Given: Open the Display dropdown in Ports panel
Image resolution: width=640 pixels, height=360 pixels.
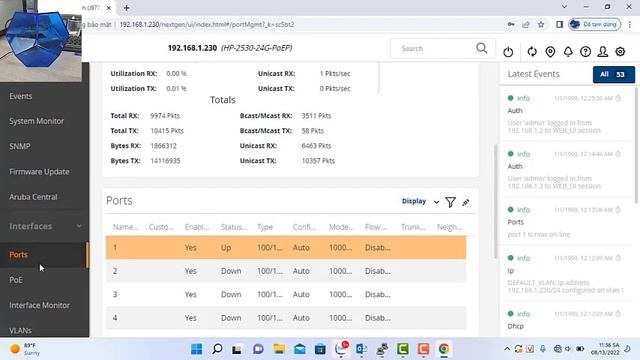Looking at the screenshot, I should (420, 201).
